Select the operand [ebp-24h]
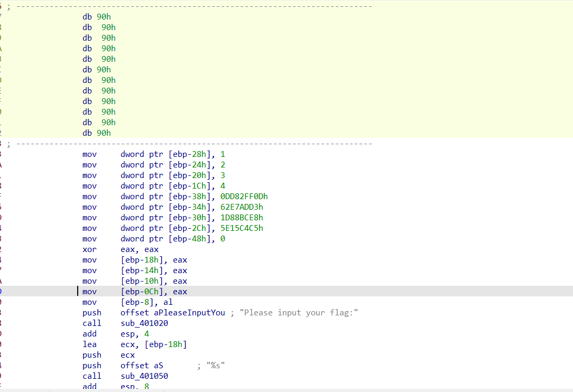Viewport: 573px width, 392px height. click(190, 165)
